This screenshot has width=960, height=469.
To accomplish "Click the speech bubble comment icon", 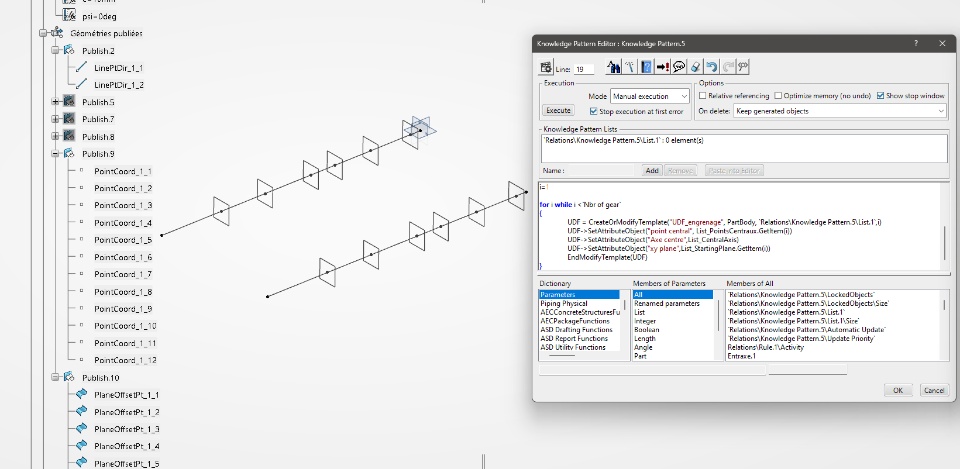I will tap(678, 67).
